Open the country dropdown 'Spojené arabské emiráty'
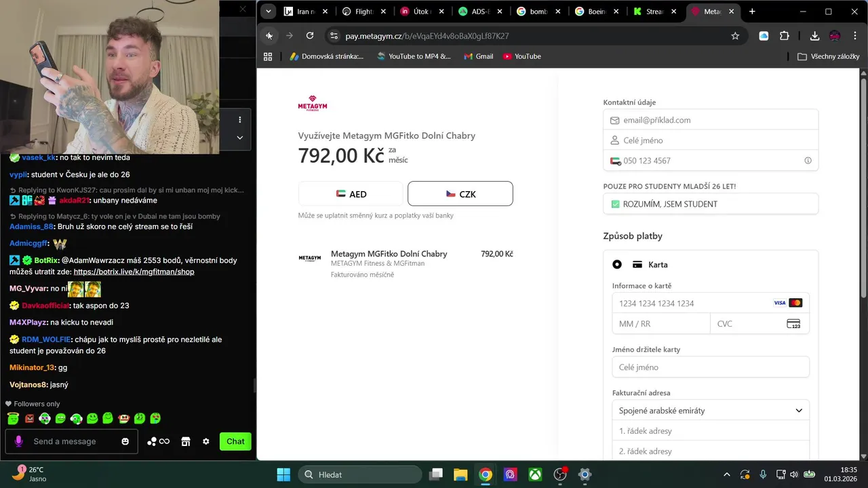 [x=711, y=411]
